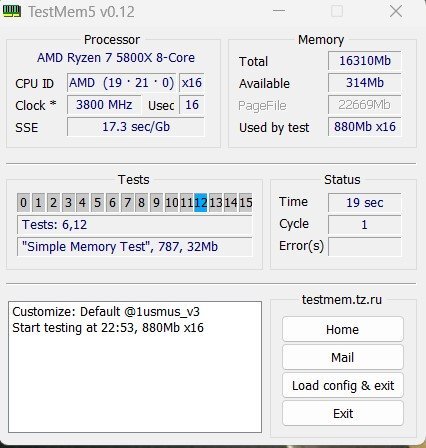Screen dimensions: 426x448
Task: Click the Available memory 314Mb field
Action: click(x=365, y=83)
